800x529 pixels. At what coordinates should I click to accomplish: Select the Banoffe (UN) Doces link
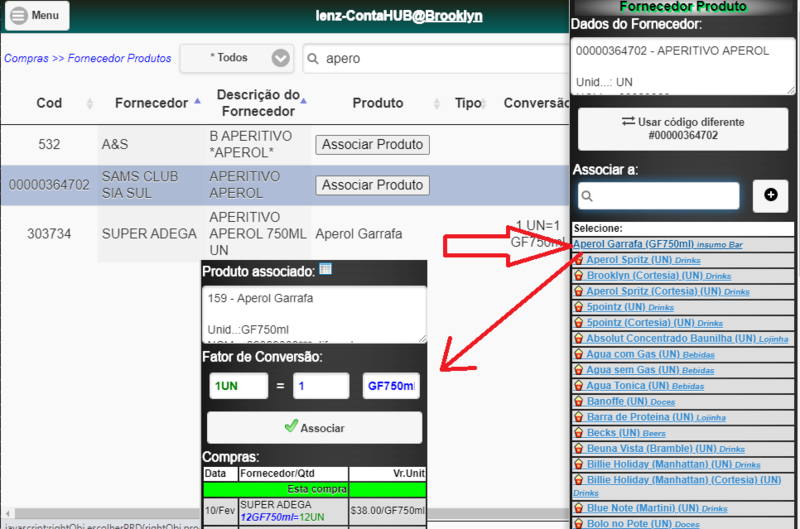(x=631, y=401)
